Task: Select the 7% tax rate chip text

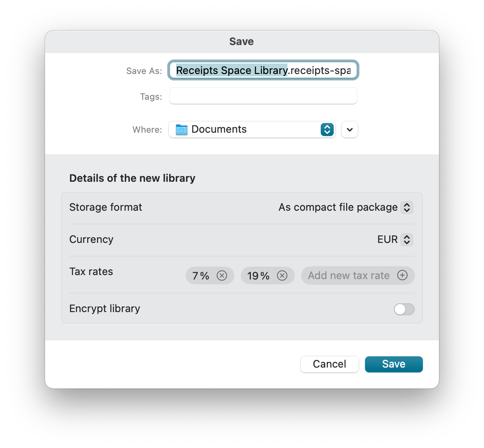Action: click(x=201, y=276)
